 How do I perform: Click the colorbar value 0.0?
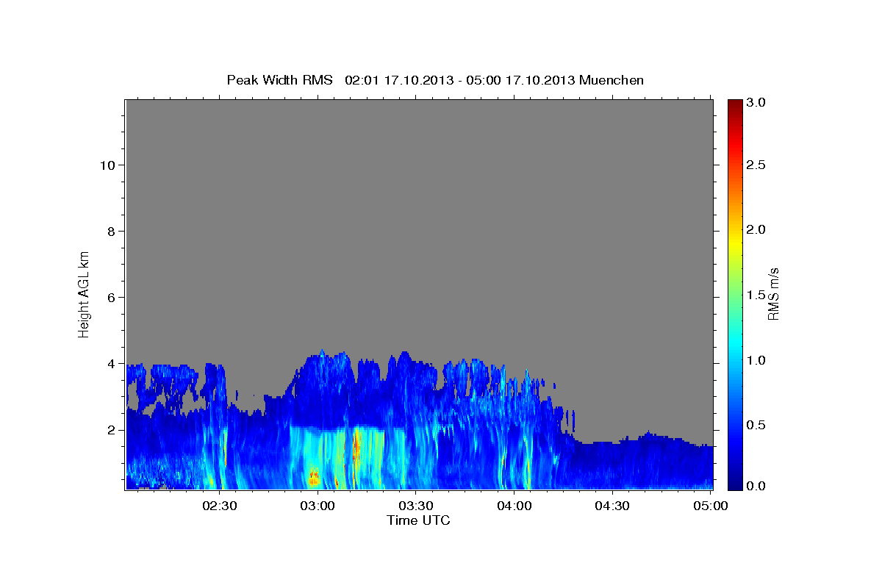tap(756, 487)
